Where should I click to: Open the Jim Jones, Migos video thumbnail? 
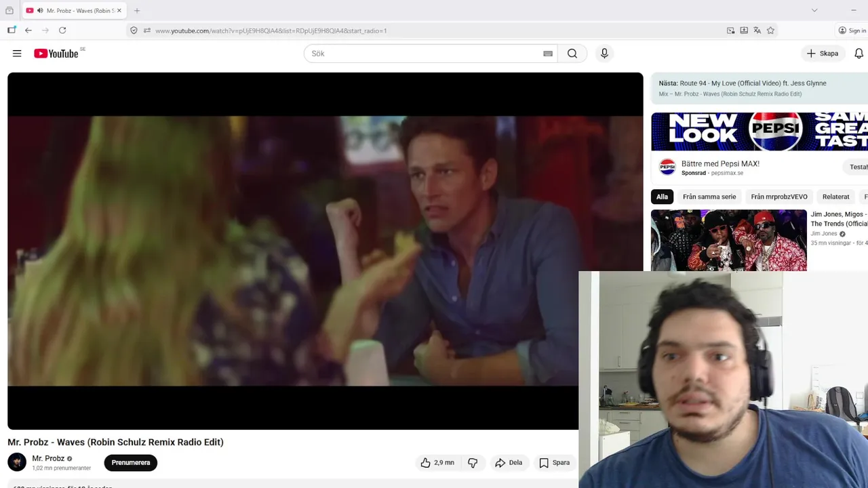coord(729,240)
